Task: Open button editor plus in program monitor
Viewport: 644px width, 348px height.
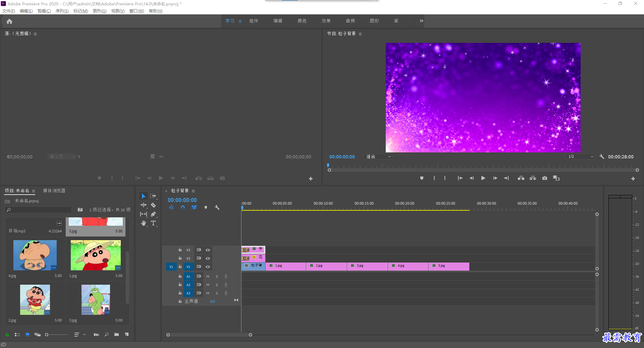Action: (633, 179)
